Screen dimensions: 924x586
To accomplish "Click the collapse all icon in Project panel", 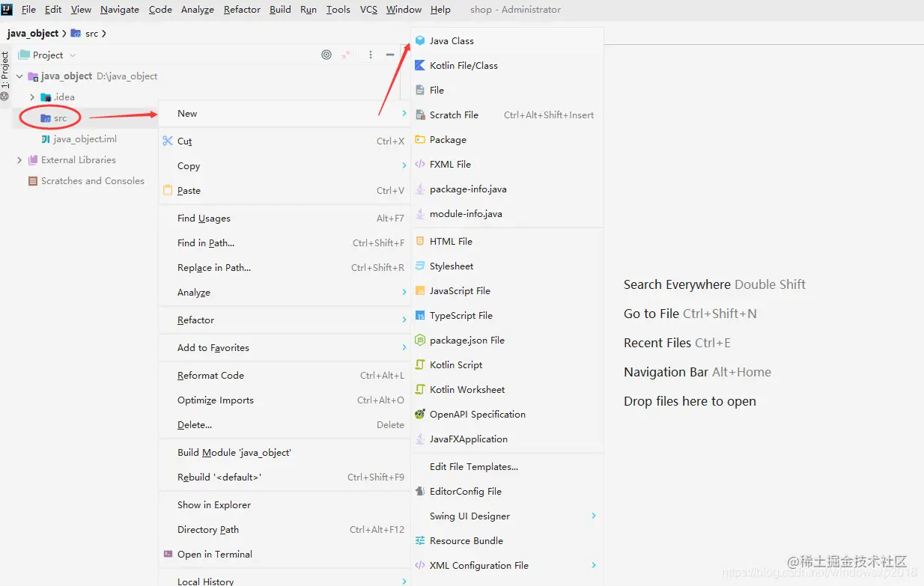I will [346, 55].
